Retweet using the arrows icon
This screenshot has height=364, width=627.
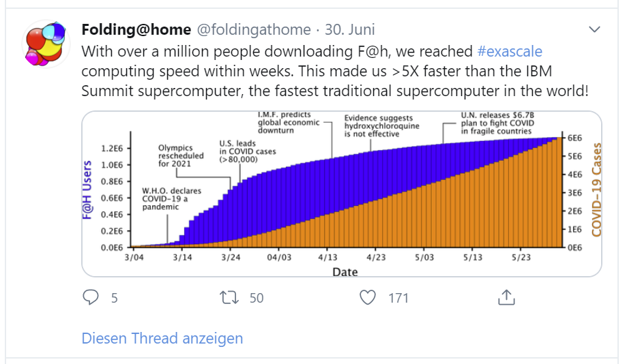(x=229, y=298)
